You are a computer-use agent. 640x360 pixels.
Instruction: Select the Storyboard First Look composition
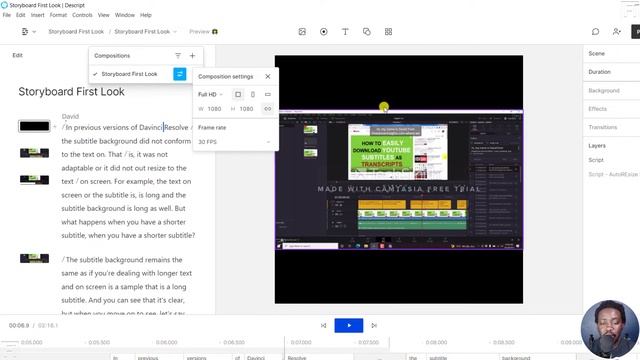129,74
